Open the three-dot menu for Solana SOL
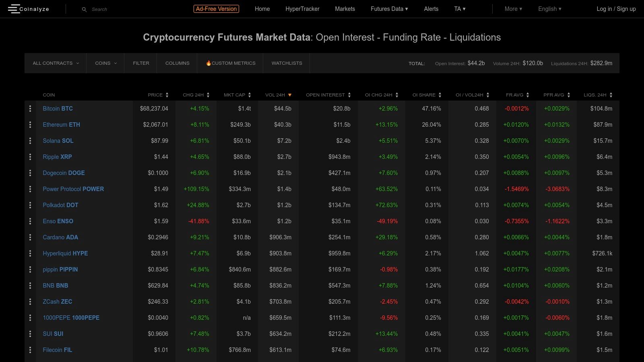 click(30, 141)
